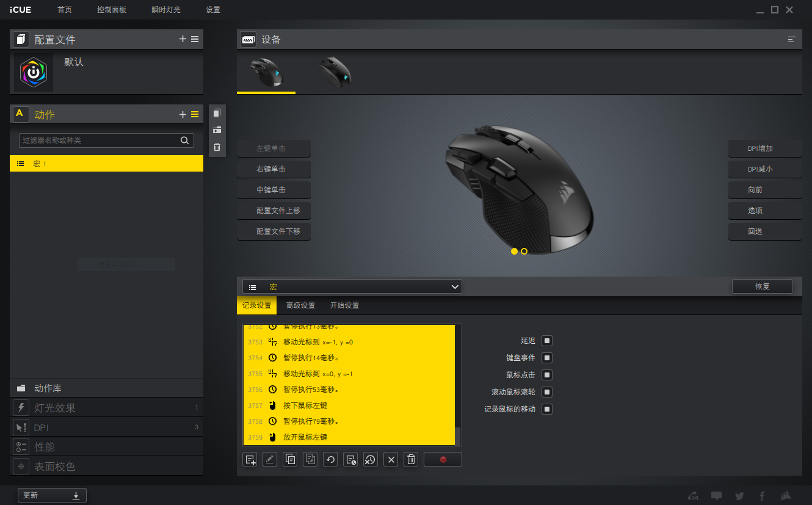Expand the 性能 section

(x=106, y=447)
